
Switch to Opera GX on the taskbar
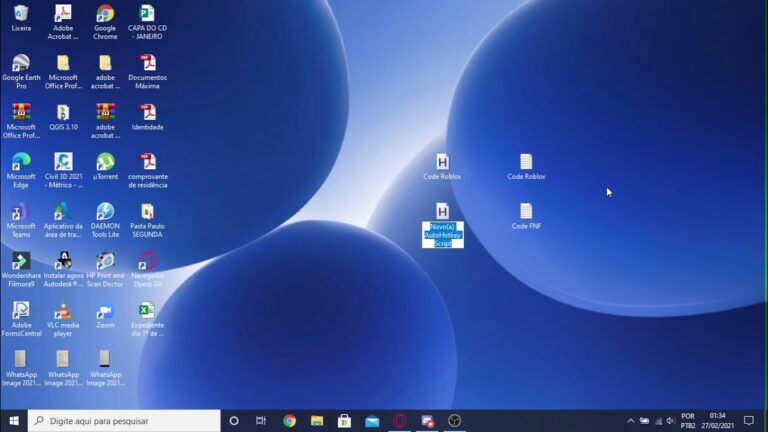click(x=400, y=421)
